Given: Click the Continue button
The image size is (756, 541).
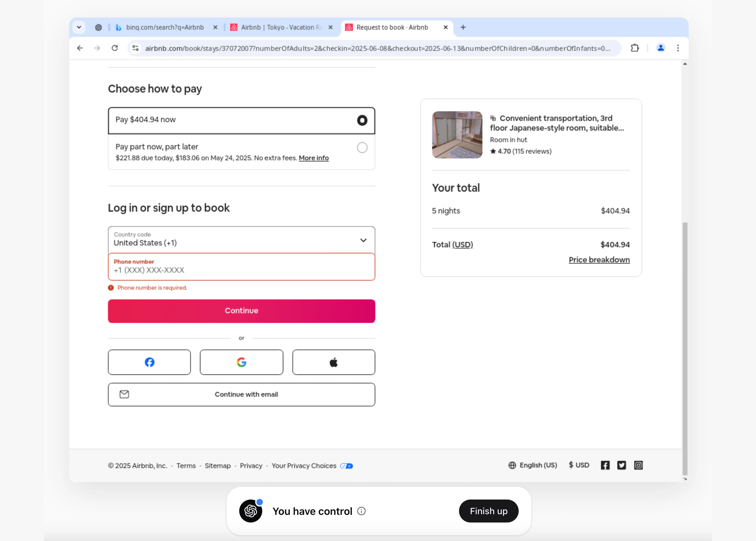Looking at the screenshot, I should (241, 310).
